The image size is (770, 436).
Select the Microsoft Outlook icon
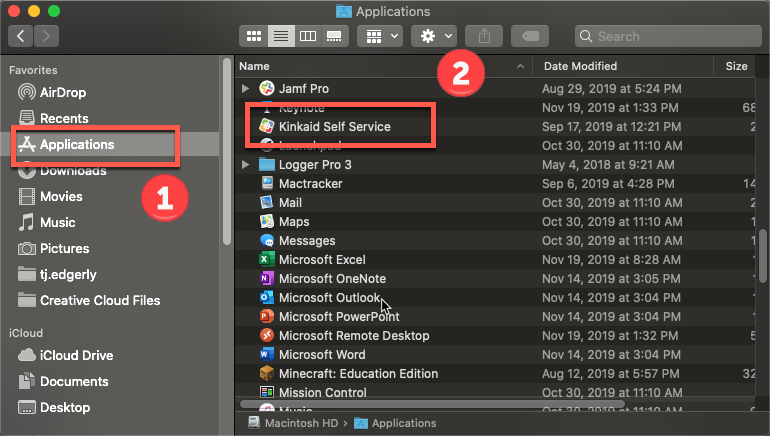[x=267, y=298]
